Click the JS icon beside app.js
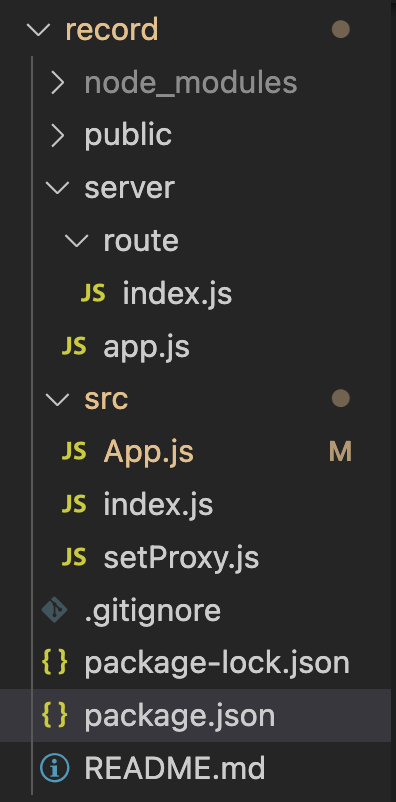The width and height of the screenshot is (396, 802). pyautogui.click(x=74, y=346)
